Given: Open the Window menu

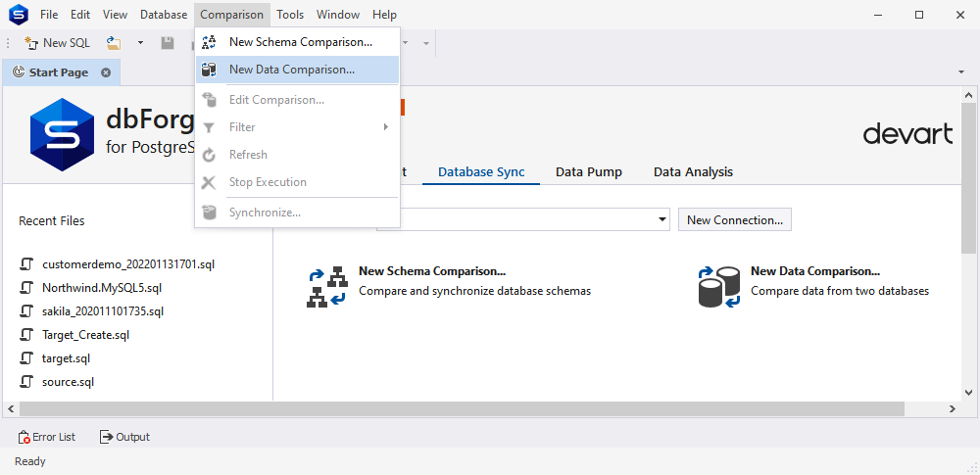Looking at the screenshot, I should (338, 15).
